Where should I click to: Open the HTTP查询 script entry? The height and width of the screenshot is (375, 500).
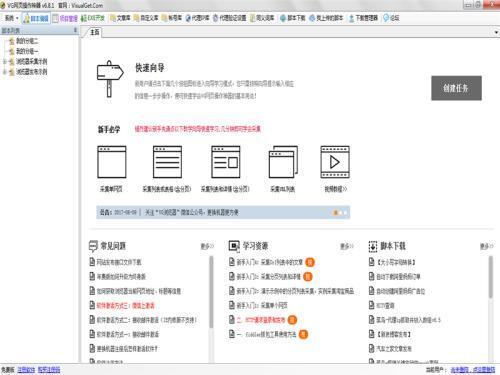[386, 305]
